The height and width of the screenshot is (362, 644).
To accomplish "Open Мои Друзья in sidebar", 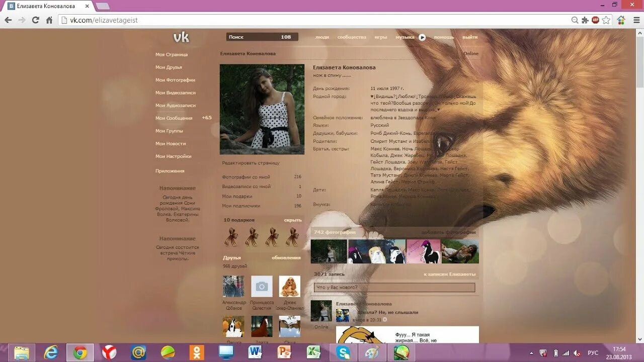I will (169, 67).
